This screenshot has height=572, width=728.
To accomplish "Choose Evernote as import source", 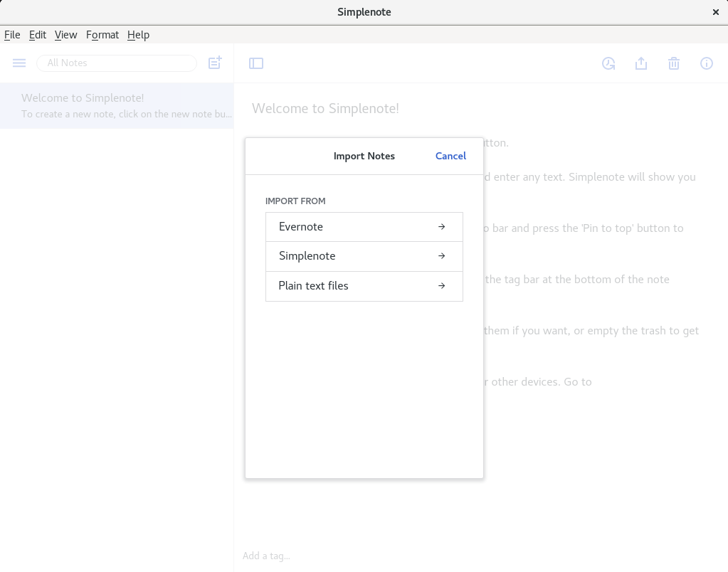I will (x=301, y=227).
